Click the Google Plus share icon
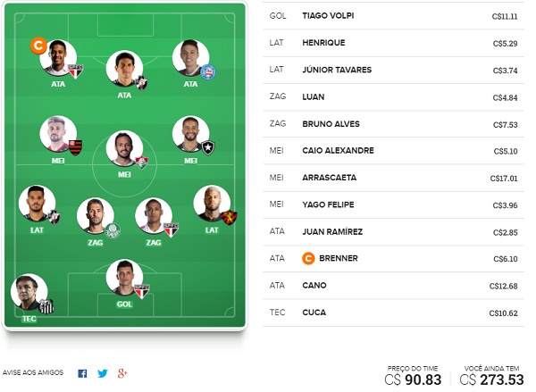This screenshot has width=536, height=392. click(x=122, y=373)
